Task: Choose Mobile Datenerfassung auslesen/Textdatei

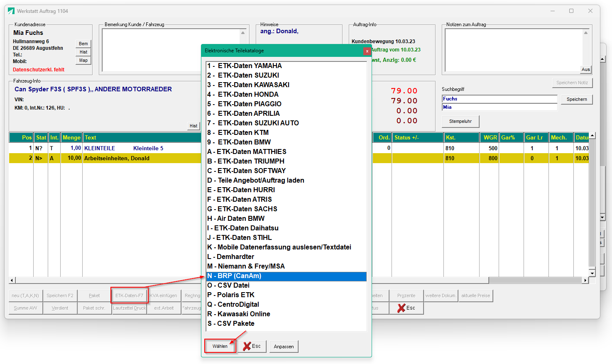Action: [x=286, y=247]
